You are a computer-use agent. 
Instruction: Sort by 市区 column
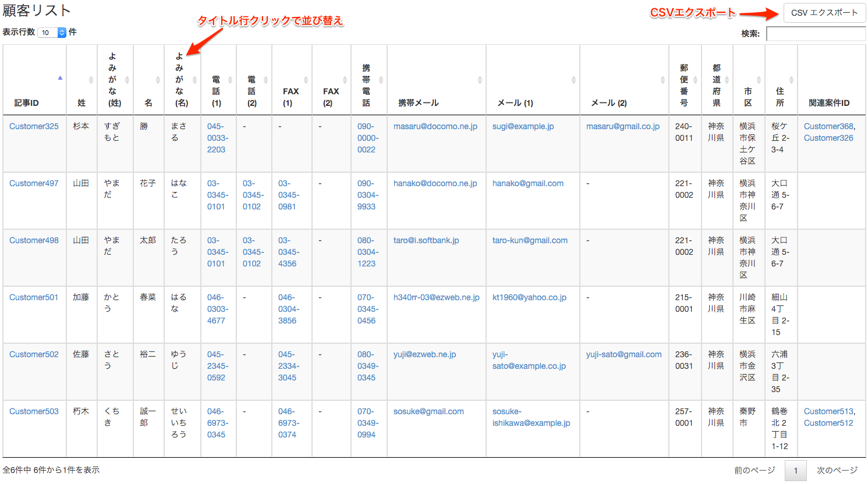(x=759, y=80)
